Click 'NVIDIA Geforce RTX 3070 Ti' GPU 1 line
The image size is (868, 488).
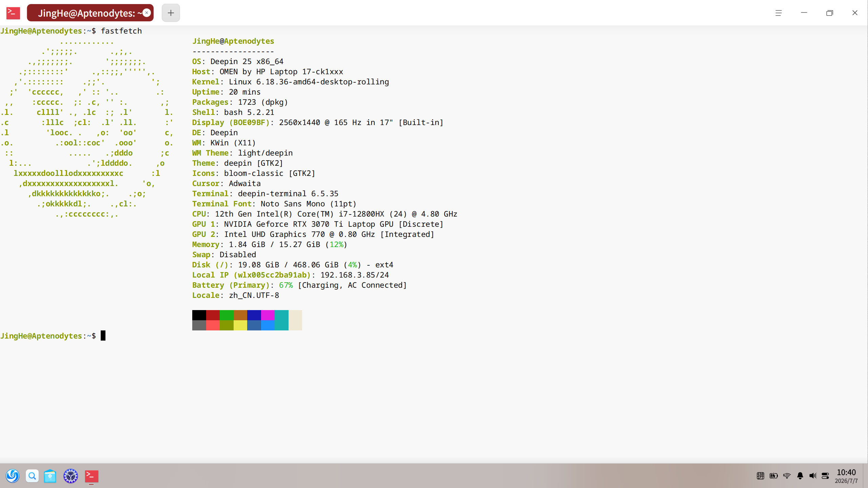(318, 224)
